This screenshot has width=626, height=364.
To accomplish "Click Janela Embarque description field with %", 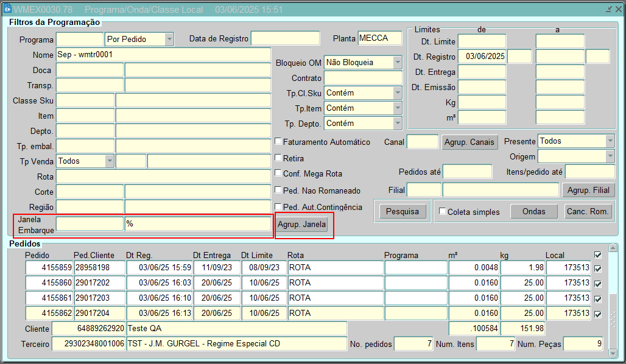I will 198,223.
